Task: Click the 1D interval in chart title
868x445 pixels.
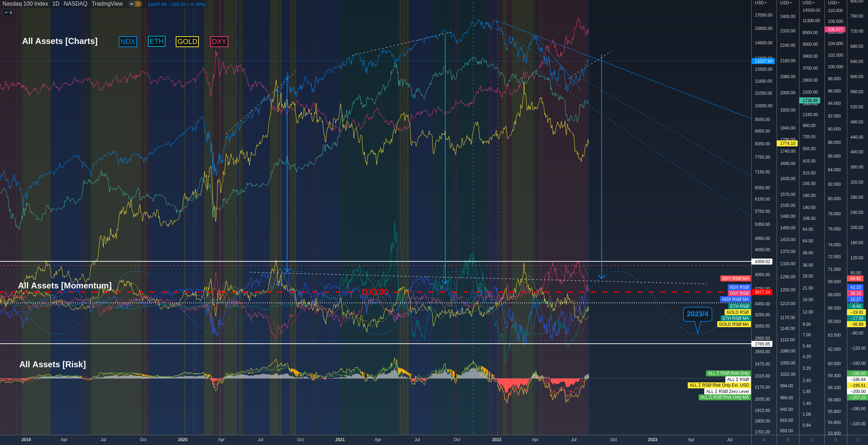Action: click(56, 4)
